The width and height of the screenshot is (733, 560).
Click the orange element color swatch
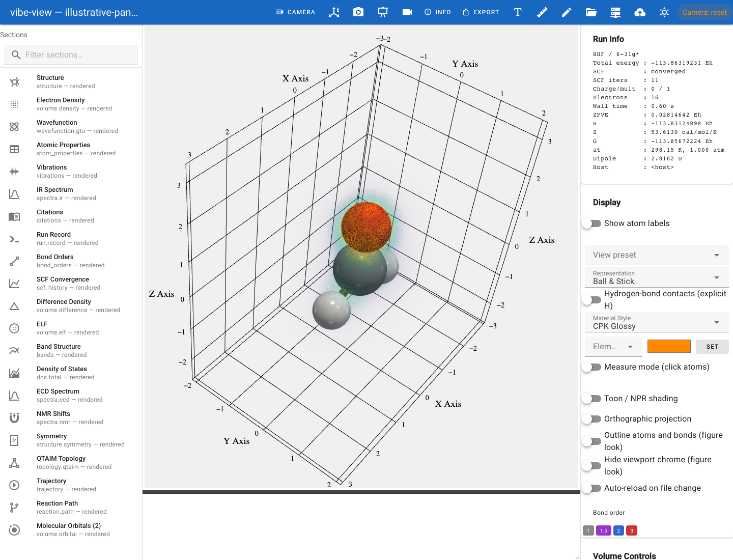click(669, 346)
